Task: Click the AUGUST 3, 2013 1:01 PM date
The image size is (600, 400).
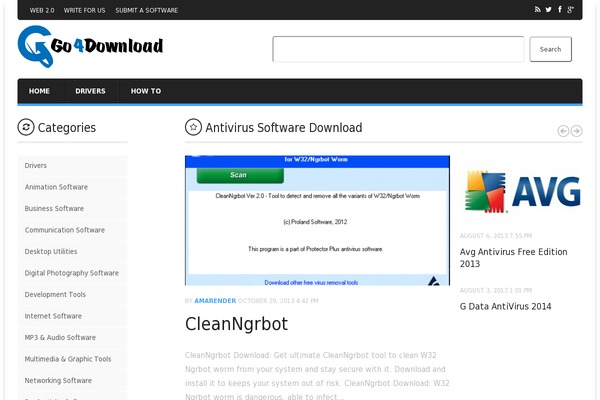Action: click(496, 291)
